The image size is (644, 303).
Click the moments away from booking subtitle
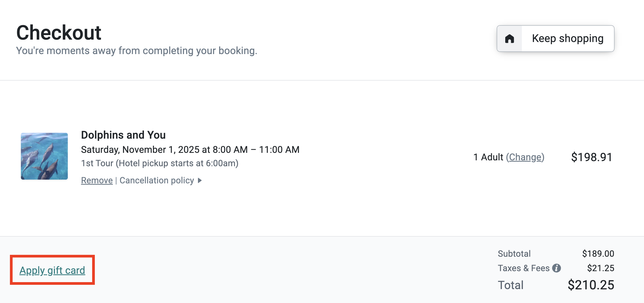click(137, 51)
